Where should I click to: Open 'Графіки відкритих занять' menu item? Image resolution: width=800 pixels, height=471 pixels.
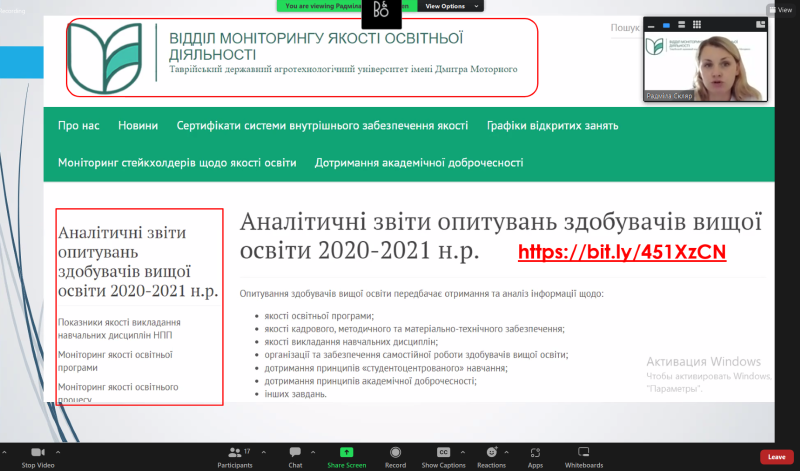pyautogui.click(x=553, y=126)
